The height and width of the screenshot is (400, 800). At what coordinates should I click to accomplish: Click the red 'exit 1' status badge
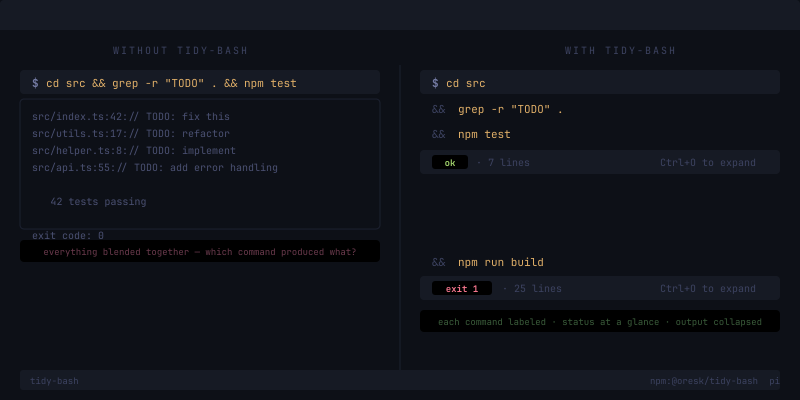coord(462,288)
